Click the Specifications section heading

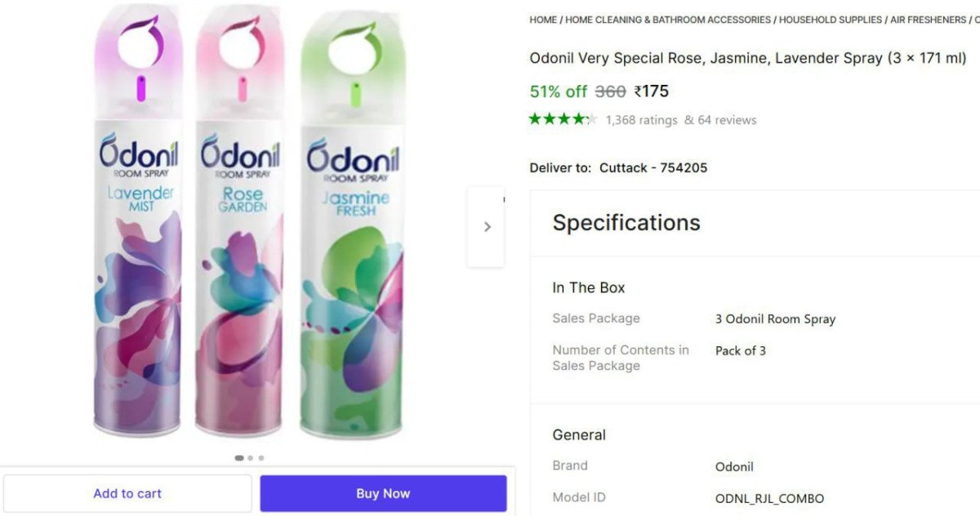pos(626,223)
